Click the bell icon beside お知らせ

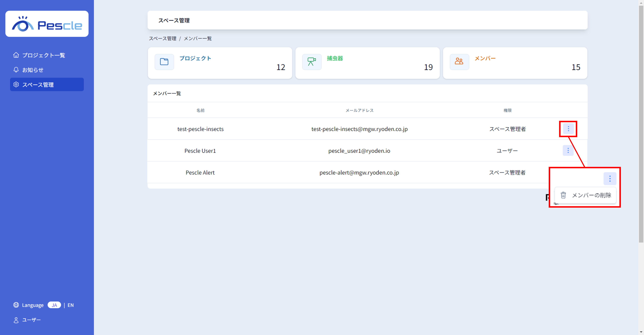point(16,70)
